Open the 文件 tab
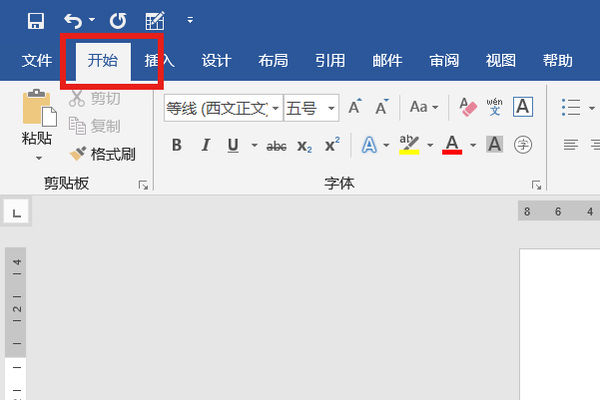 click(37, 60)
